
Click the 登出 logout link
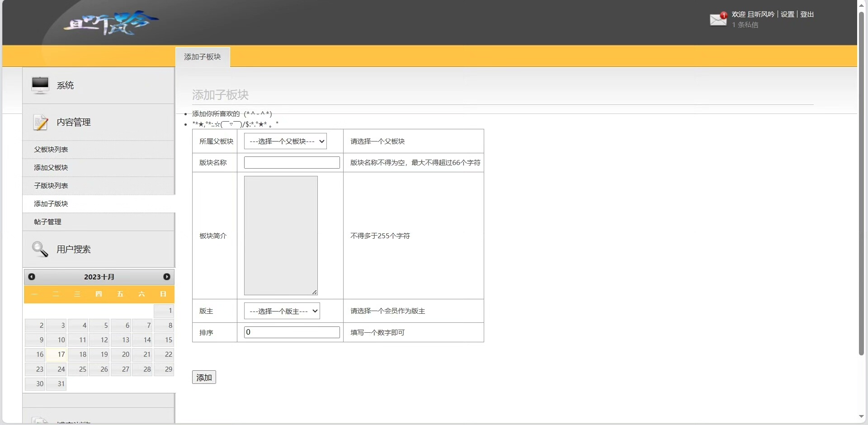click(x=807, y=14)
